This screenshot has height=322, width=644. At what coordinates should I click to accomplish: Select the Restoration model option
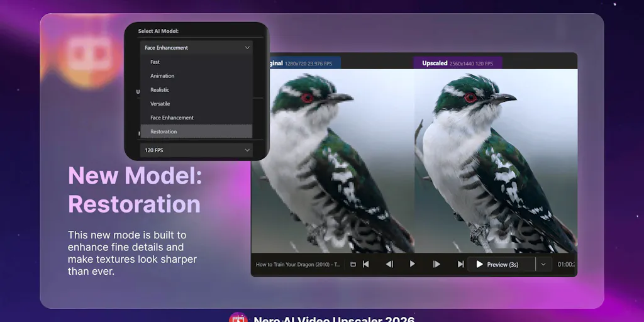(x=196, y=131)
